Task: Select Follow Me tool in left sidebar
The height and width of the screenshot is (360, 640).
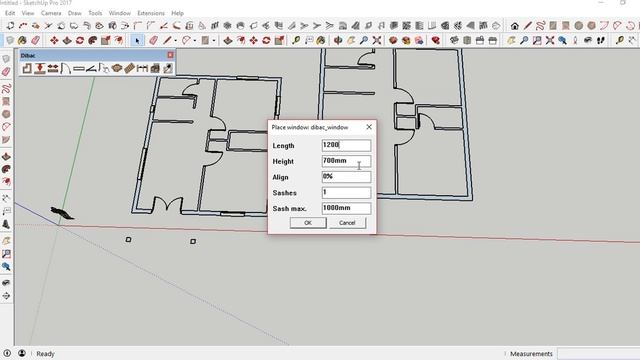Action: click(6, 169)
